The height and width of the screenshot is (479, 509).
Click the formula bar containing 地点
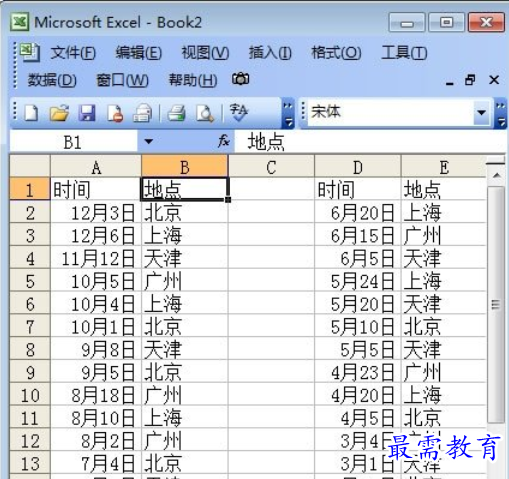pos(370,142)
